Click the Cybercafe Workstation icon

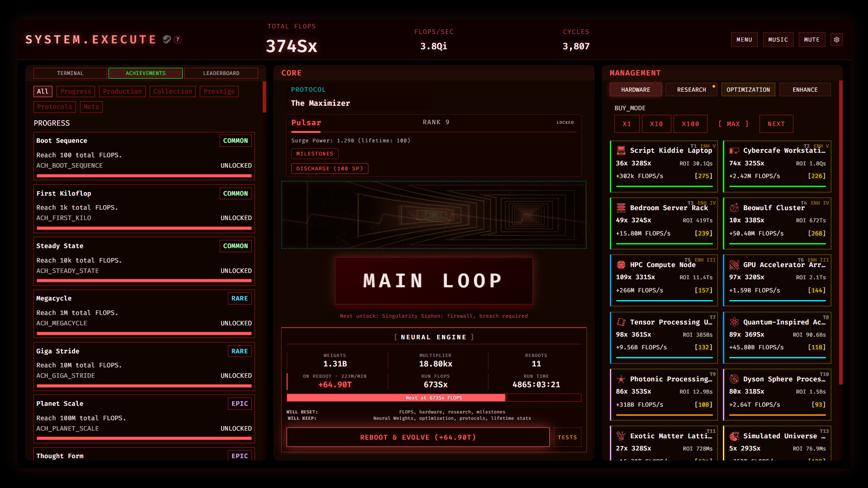[x=734, y=150]
